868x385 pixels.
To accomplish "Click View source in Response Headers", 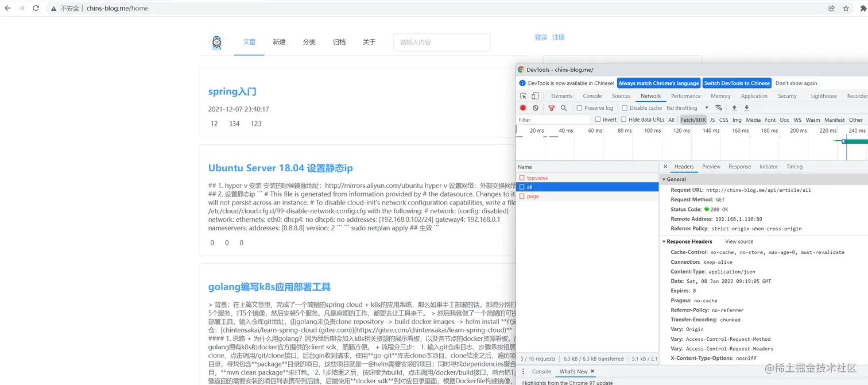I will (739, 241).
